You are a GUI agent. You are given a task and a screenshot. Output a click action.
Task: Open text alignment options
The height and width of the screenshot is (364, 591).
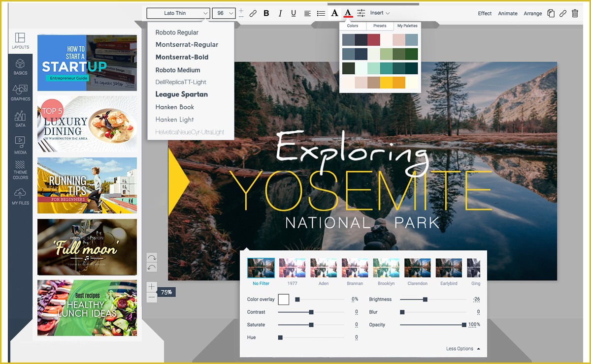307,13
